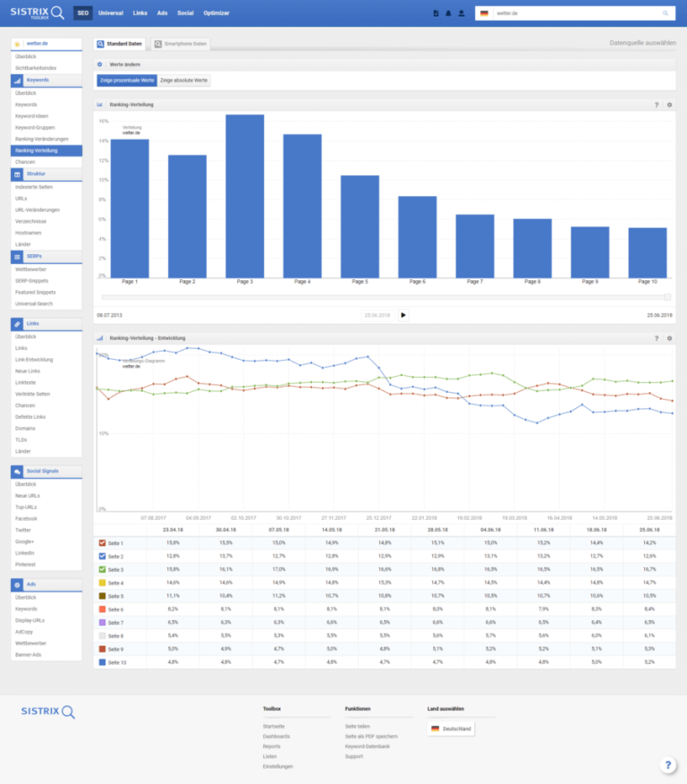This screenshot has height=784, width=687.
Task: Open Deutschland country selector in footer
Action: [451, 729]
